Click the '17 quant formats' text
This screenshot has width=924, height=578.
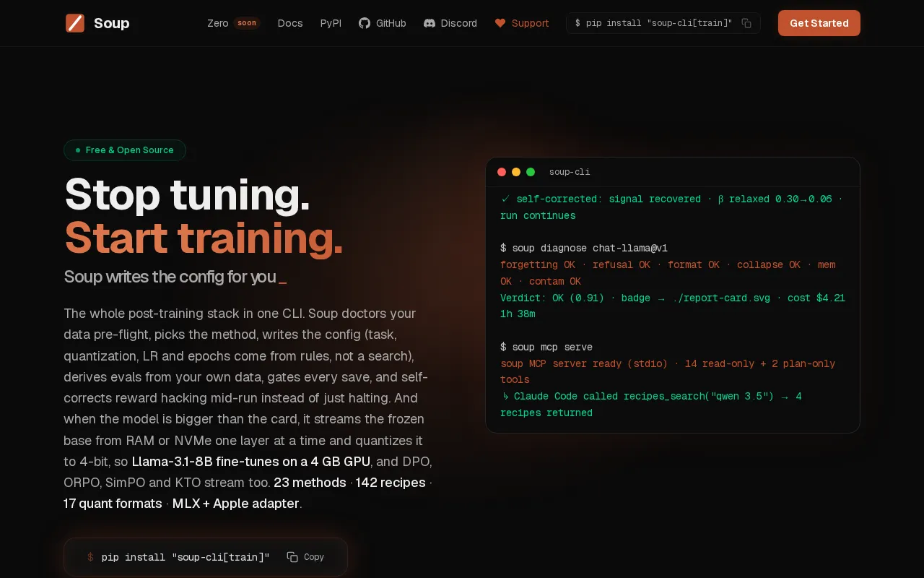[113, 504]
